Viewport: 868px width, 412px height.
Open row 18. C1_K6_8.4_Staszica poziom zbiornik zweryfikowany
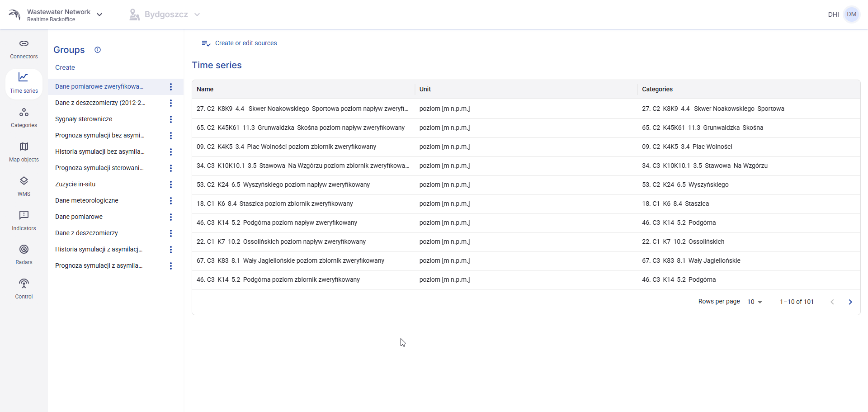[x=526, y=204]
